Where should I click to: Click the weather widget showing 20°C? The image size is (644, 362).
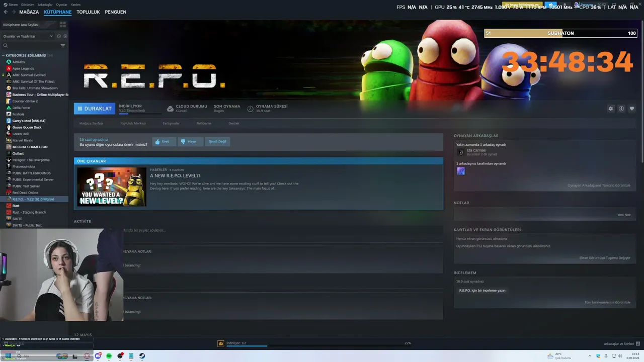[558, 356]
